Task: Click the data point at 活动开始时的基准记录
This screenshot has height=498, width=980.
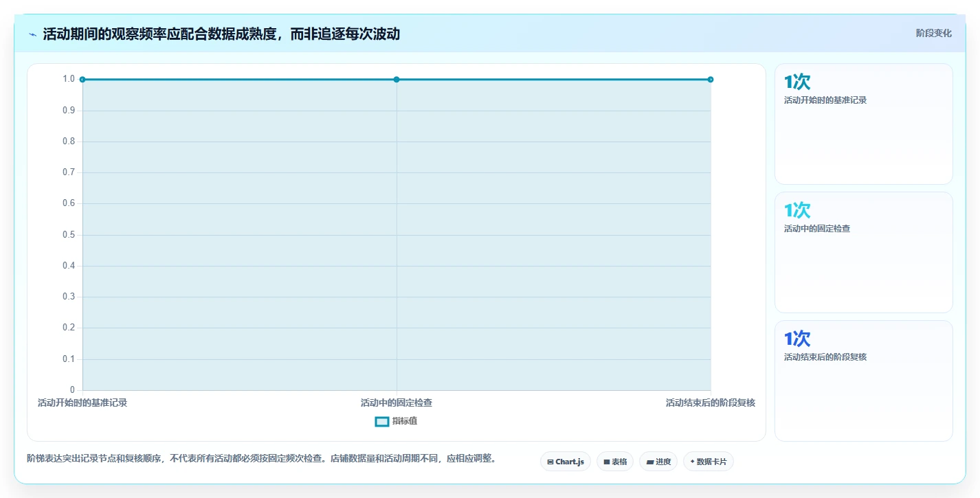Action: pyautogui.click(x=82, y=80)
